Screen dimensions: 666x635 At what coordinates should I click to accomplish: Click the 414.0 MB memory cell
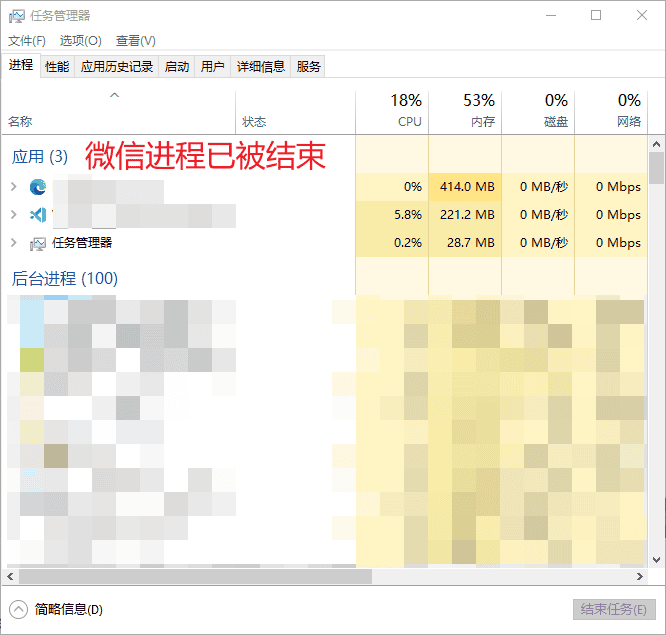click(x=465, y=186)
